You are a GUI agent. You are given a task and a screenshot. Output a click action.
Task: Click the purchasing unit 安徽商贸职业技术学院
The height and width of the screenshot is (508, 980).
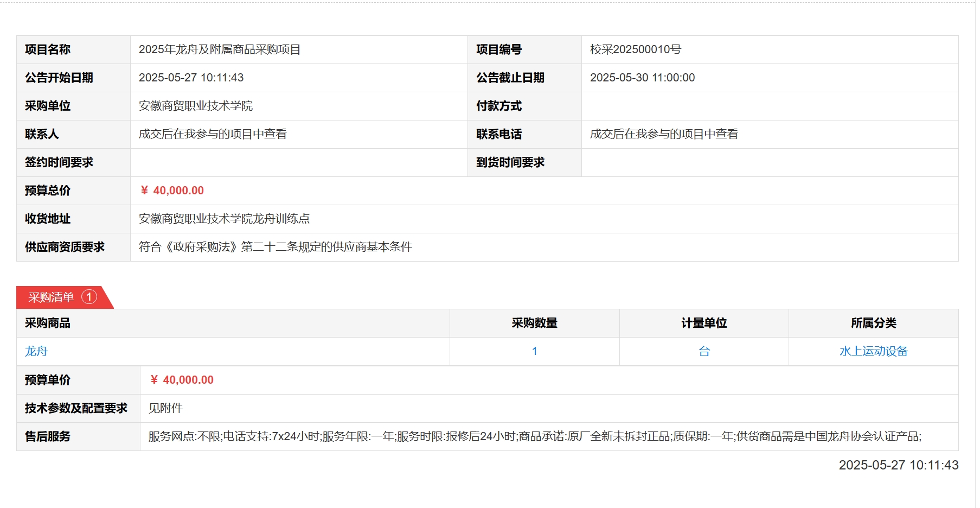pyautogui.click(x=196, y=106)
